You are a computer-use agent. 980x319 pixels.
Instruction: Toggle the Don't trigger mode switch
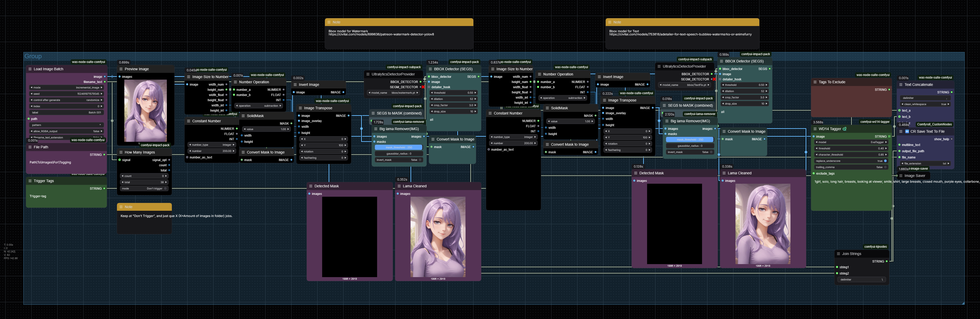166,188
